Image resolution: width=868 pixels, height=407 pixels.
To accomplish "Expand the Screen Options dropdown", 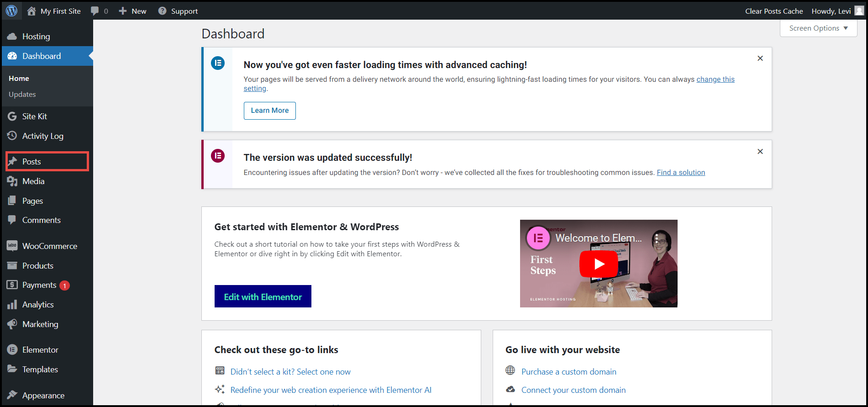I will (818, 28).
